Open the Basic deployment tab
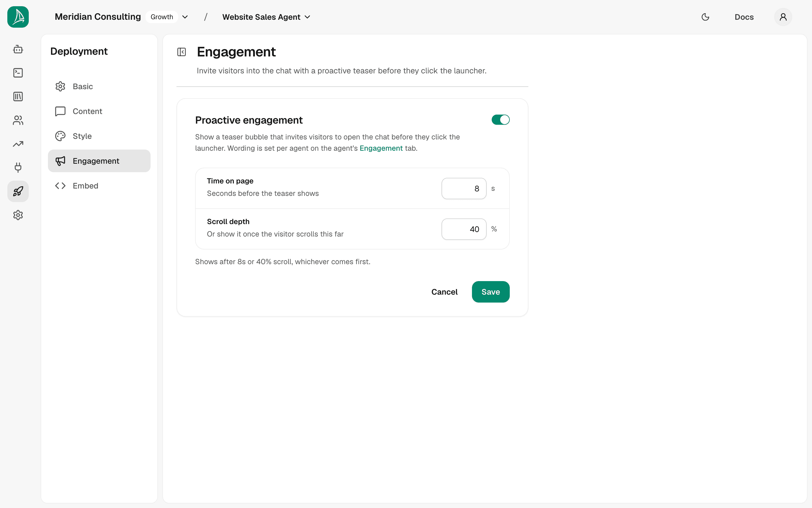 click(x=99, y=86)
